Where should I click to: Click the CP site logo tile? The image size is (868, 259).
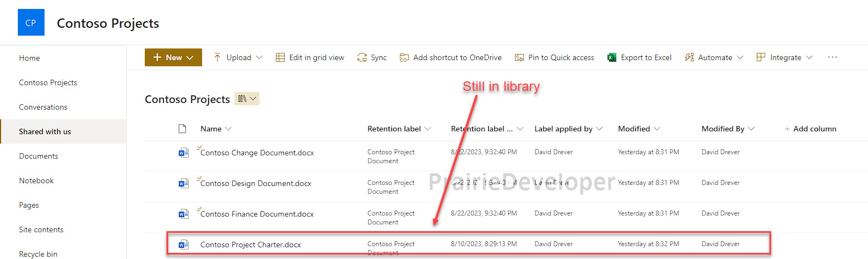coord(31,23)
